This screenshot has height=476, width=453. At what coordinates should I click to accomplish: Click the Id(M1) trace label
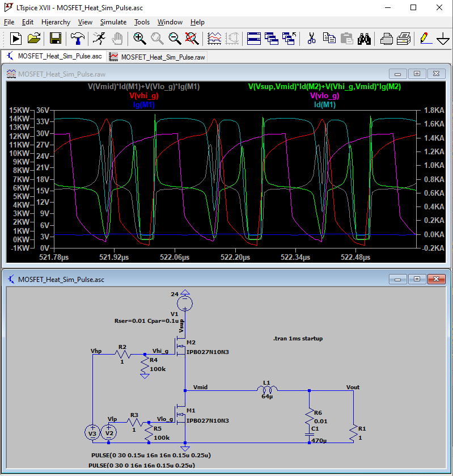[x=325, y=104]
